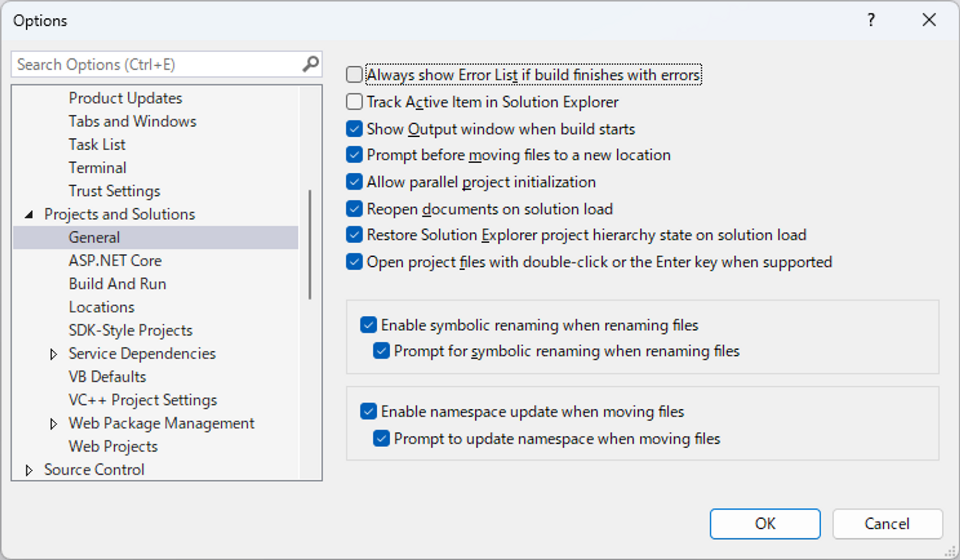Enable Always show Error List checkbox
This screenshot has height=560, width=960.
pyautogui.click(x=354, y=75)
